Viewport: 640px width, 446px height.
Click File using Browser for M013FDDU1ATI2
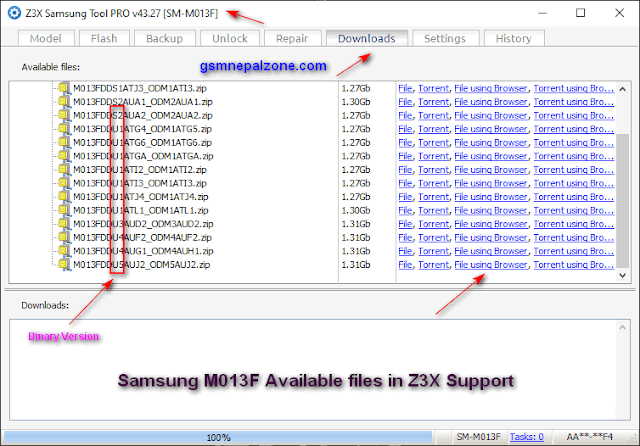pyautogui.click(x=491, y=170)
